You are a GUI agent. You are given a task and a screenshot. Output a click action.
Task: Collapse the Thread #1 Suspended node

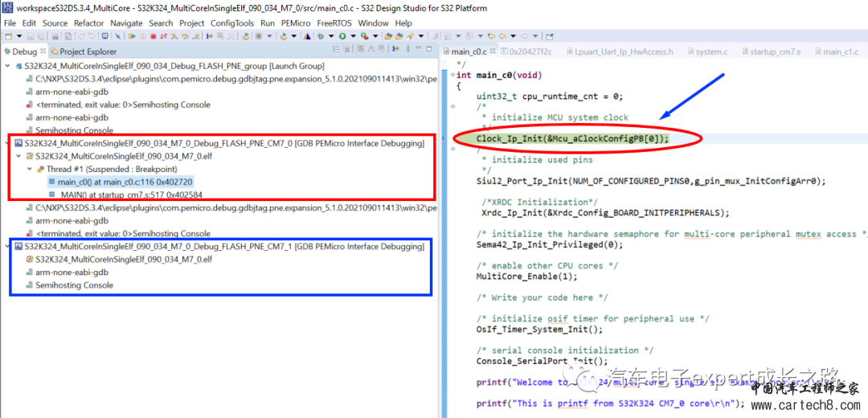[31, 169]
